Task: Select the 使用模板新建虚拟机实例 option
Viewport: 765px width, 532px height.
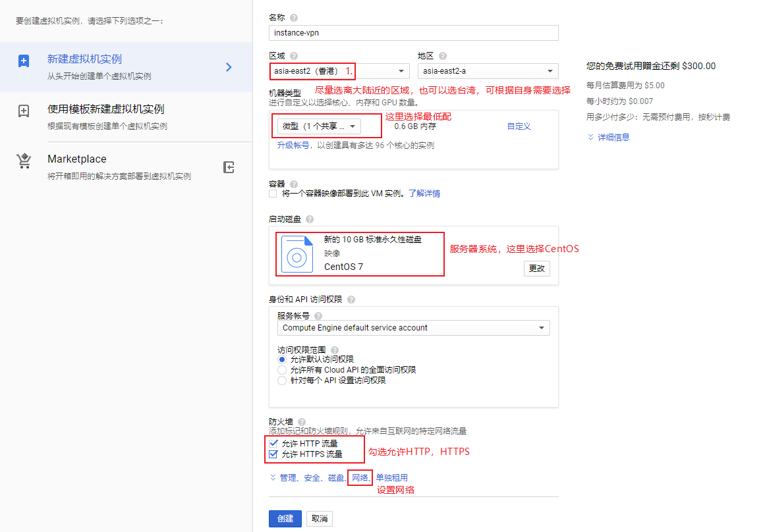Action: 126,117
